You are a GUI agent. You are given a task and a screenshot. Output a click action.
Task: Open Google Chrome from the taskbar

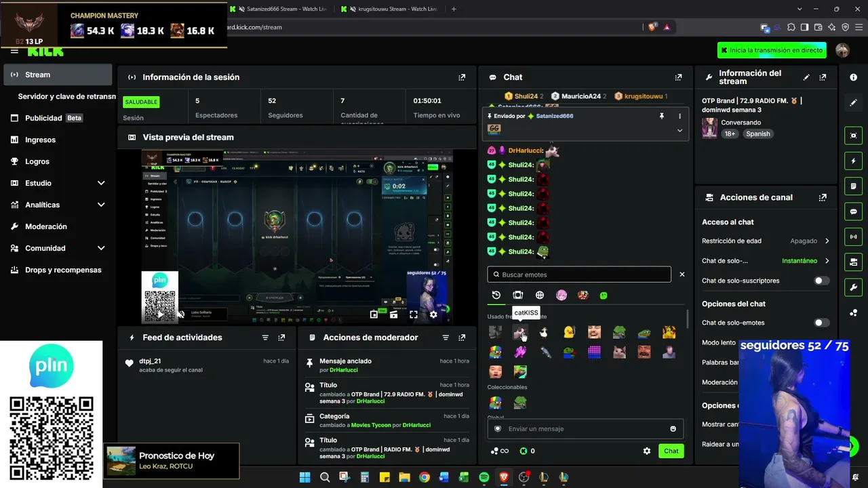pyautogui.click(x=425, y=477)
